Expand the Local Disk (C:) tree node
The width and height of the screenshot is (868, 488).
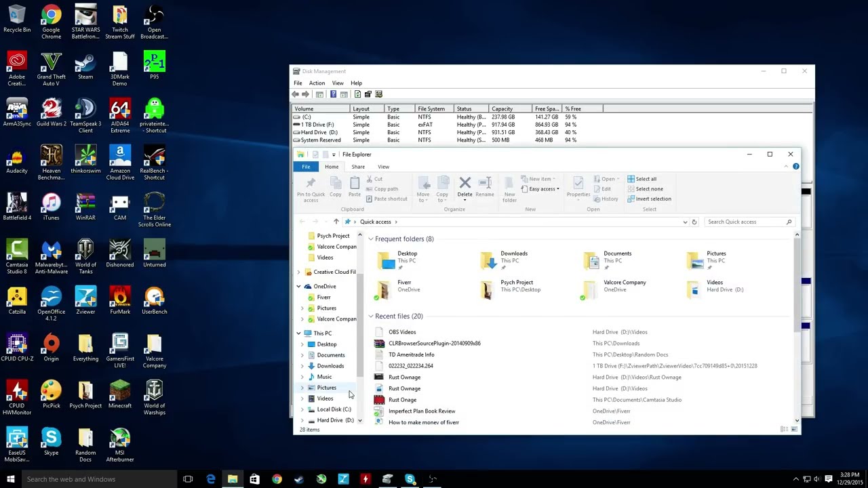(302, 409)
